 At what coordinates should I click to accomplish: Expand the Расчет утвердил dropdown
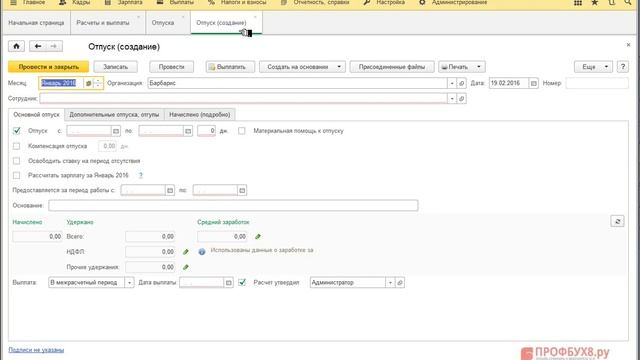[390, 282]
